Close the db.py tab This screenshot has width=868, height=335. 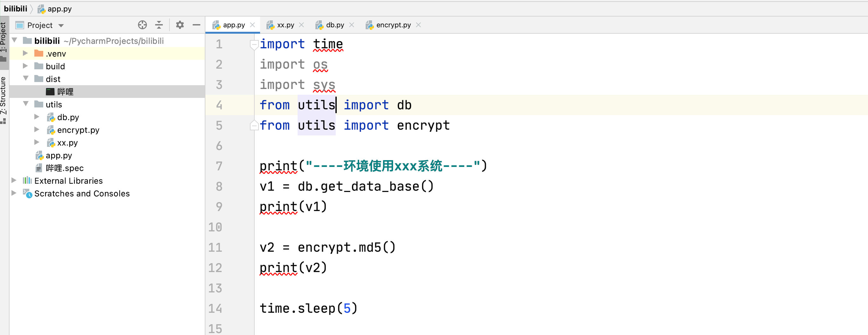click(x=351, y=25)
